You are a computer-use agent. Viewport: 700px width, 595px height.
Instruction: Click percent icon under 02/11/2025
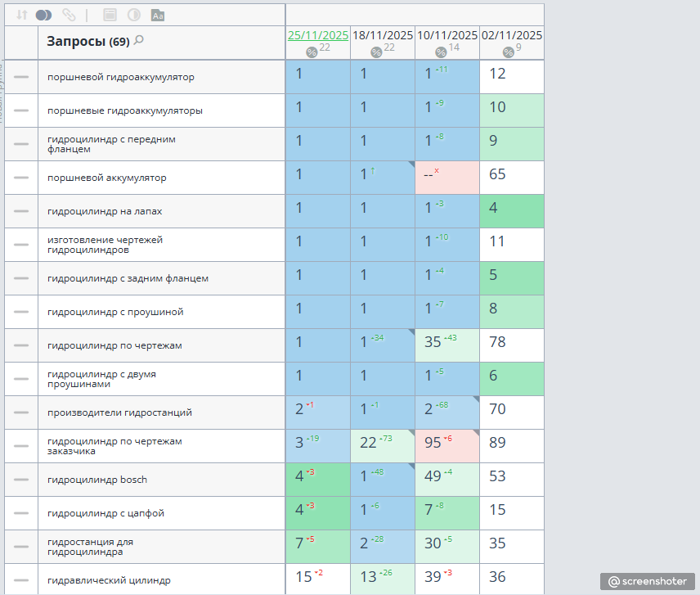coord(508,52)
